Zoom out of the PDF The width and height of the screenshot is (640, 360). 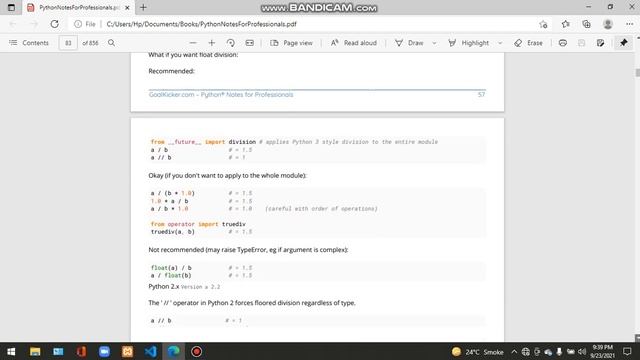tap(193, 43)
